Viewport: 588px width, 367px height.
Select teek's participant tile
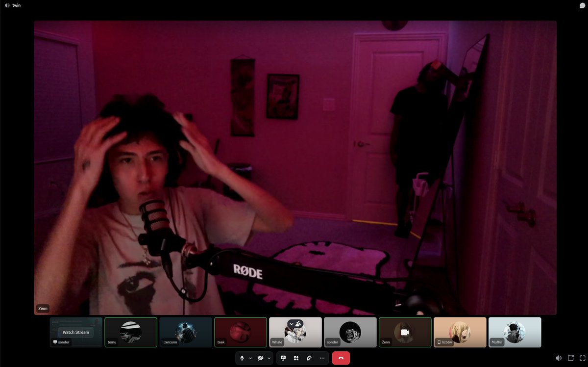[x=241, y=332]
